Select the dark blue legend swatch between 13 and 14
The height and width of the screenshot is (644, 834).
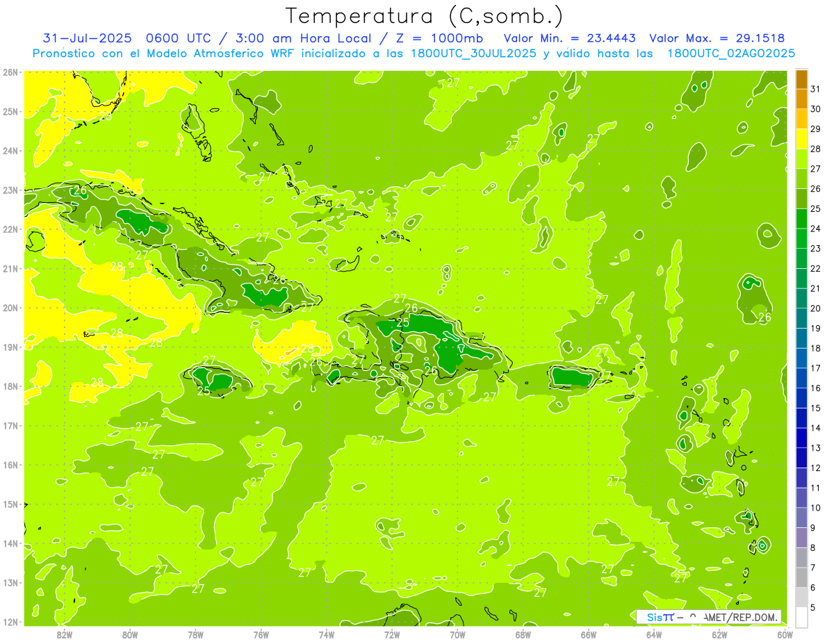pos(801,438)
